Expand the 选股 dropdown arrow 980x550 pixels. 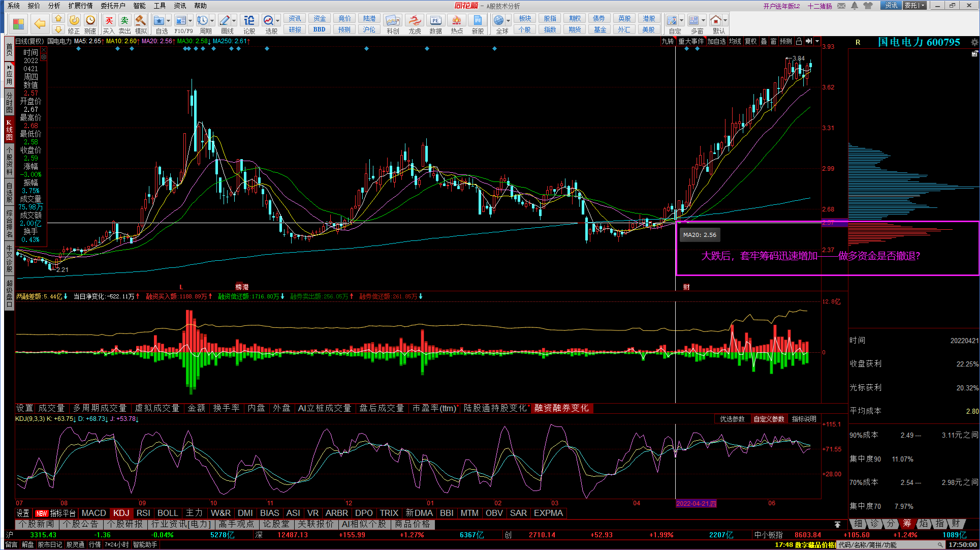pos(277,21)
